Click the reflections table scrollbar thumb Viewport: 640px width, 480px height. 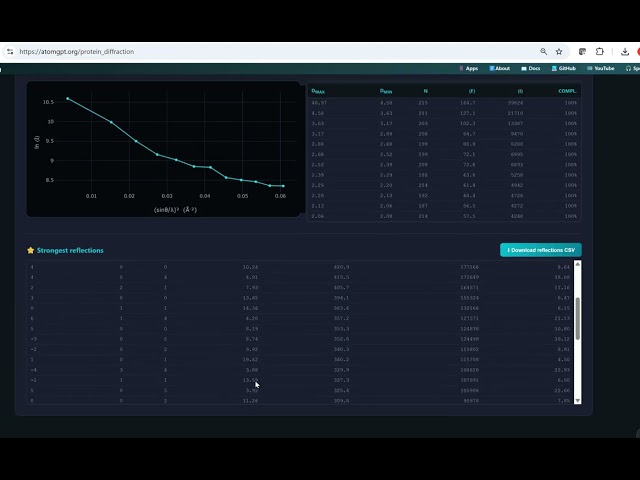(578, 318)
